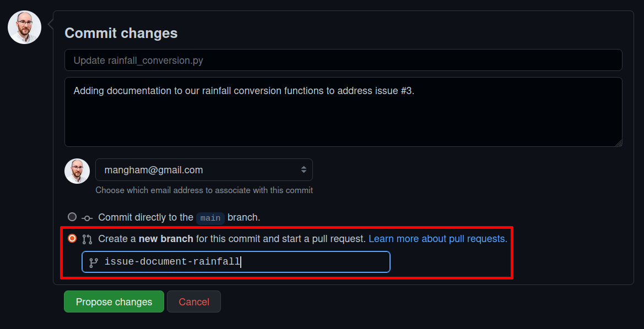This screenshot has width=644, height=329.
Task: Click the up/down arrows on the email selector
Action: click(x=304, y=170)
